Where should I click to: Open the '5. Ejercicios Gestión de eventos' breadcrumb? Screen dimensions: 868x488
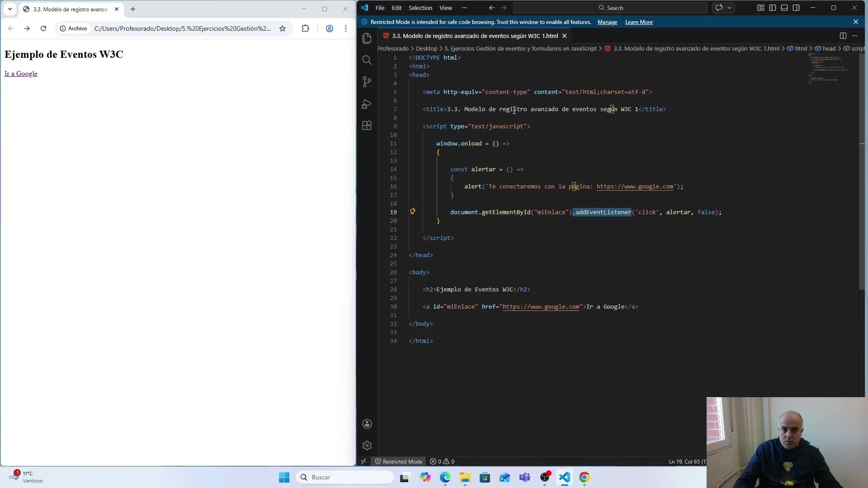point(520,48)
